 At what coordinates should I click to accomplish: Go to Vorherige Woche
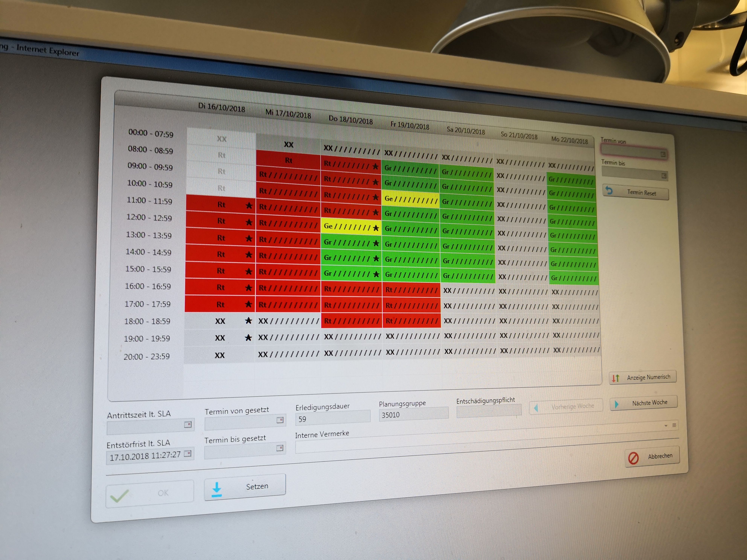(566, 406)
